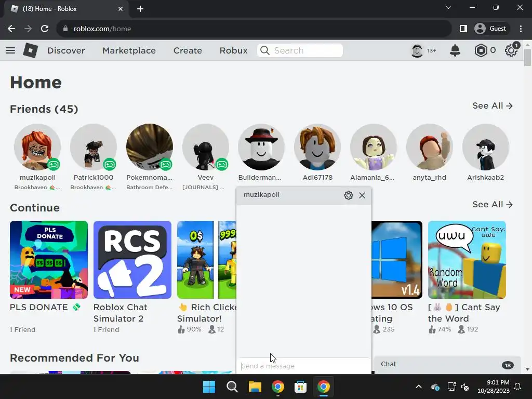Reload the current page
Screen dimensions: 532x399
click(45, 29)
